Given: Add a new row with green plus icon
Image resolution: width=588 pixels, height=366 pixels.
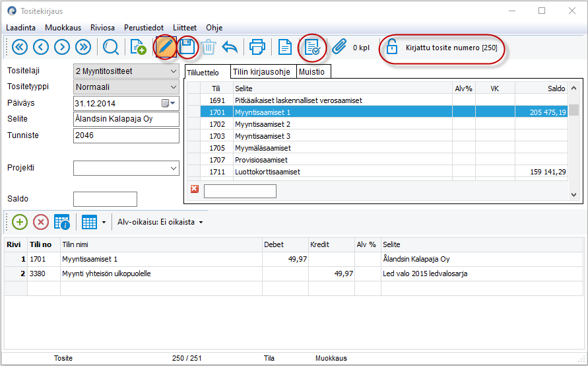Looking at the screenshot, I should (20, 222).
